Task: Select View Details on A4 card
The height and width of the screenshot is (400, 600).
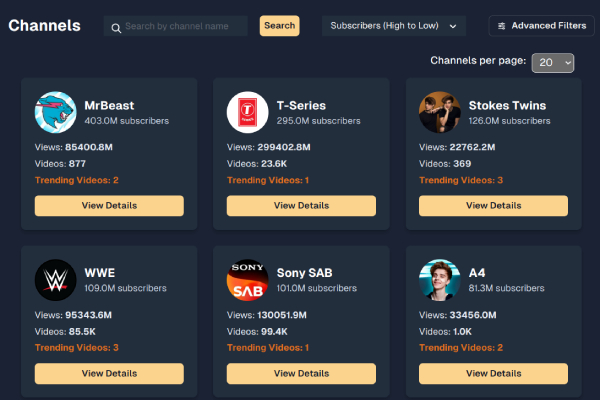Action: [x=493, y=373]
